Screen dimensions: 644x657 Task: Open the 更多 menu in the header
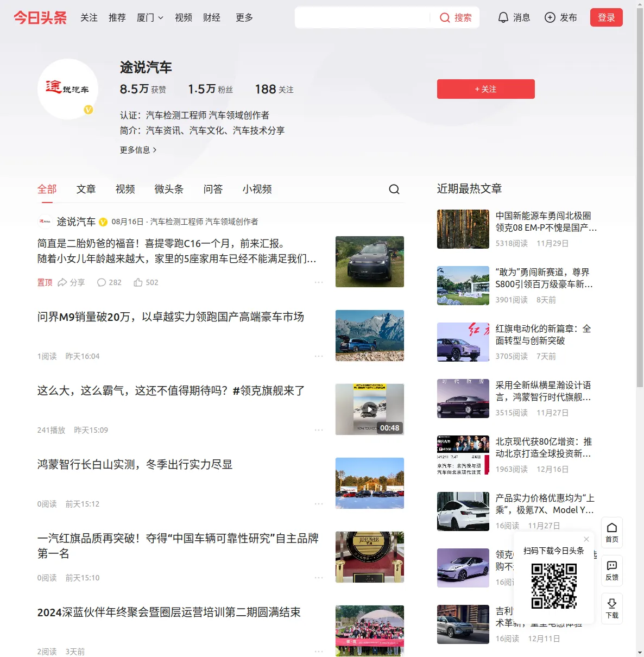point(244,18)
